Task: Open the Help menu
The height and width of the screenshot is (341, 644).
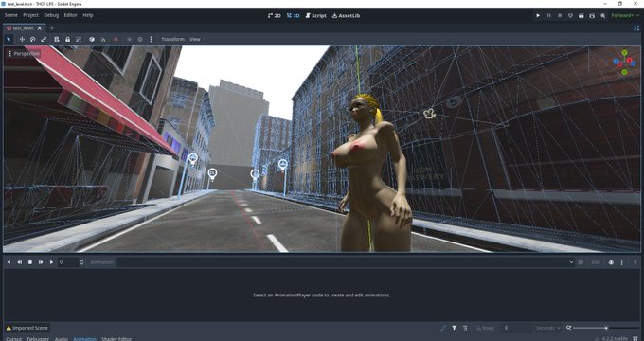Action: pos(88,15)
